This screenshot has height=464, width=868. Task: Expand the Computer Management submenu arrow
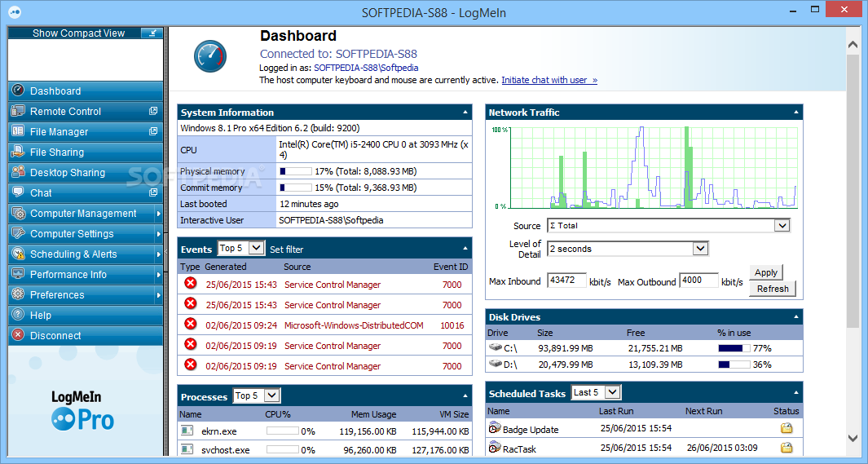tap(158, 213)
